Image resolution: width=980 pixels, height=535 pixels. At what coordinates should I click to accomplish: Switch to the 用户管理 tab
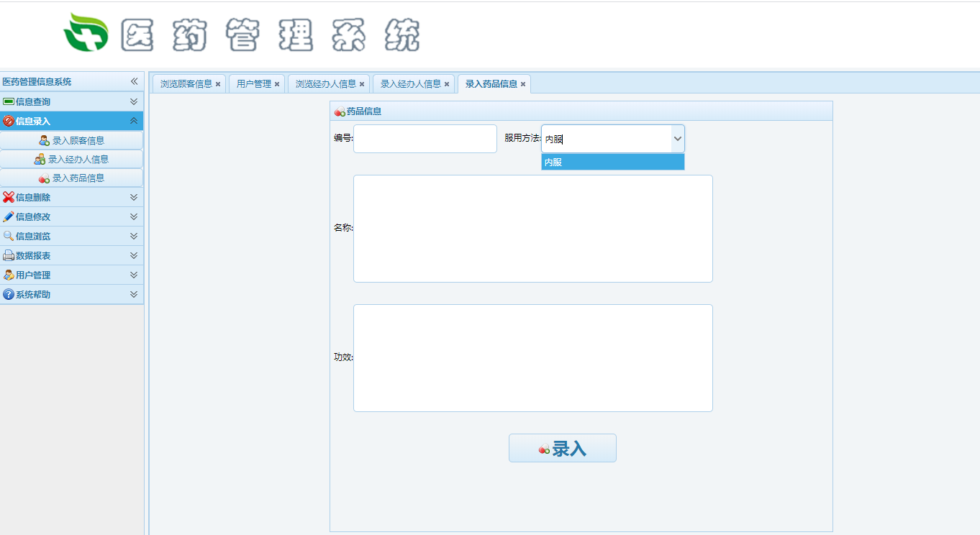[253, 84]
